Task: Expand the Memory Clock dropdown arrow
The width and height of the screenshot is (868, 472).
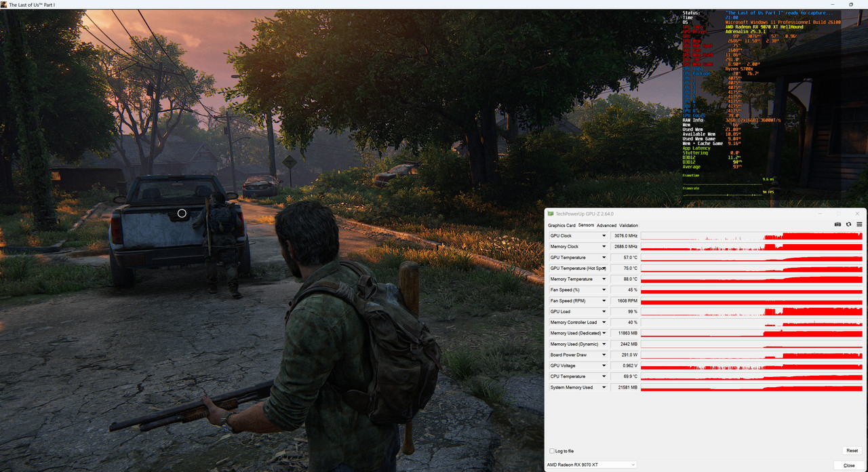Action: [604, 247]
